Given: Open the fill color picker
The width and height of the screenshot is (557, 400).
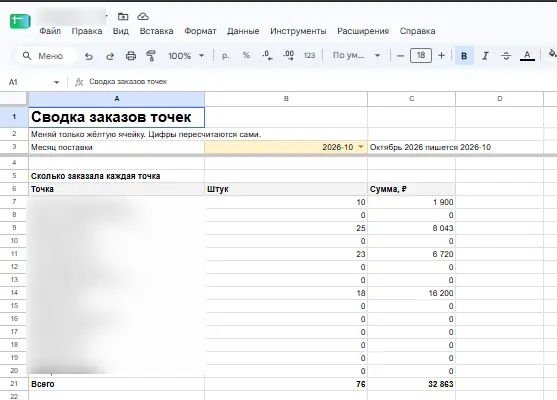Looking at the screenshot, I should tap(552, 54).
